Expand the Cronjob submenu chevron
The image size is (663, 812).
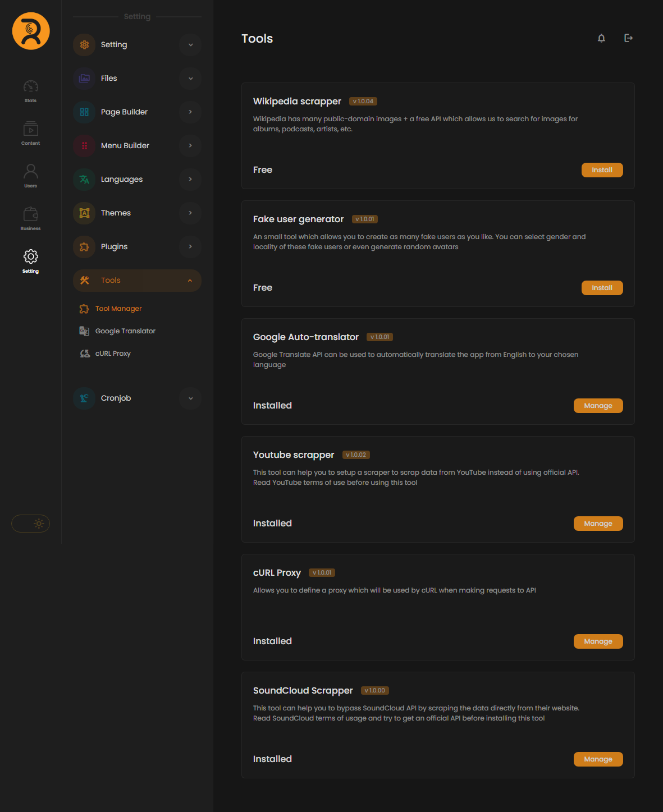click(x=190, y=398)
